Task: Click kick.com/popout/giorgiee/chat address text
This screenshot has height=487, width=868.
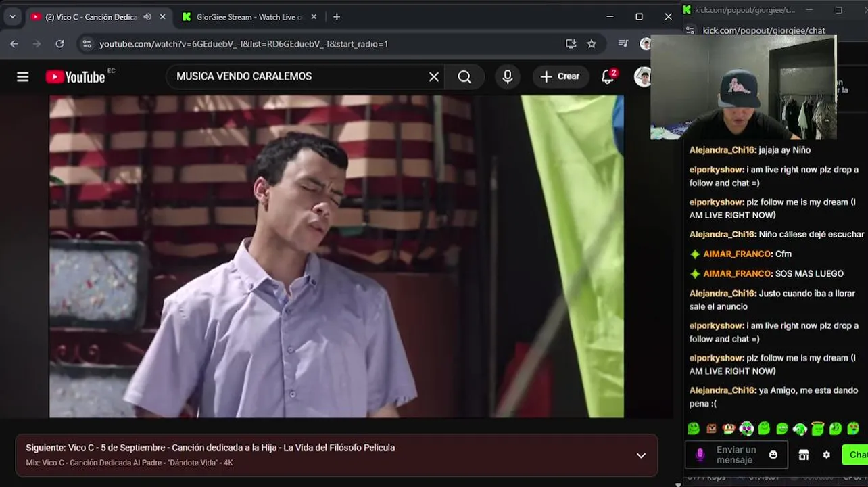Action: [x=764, y=30]
